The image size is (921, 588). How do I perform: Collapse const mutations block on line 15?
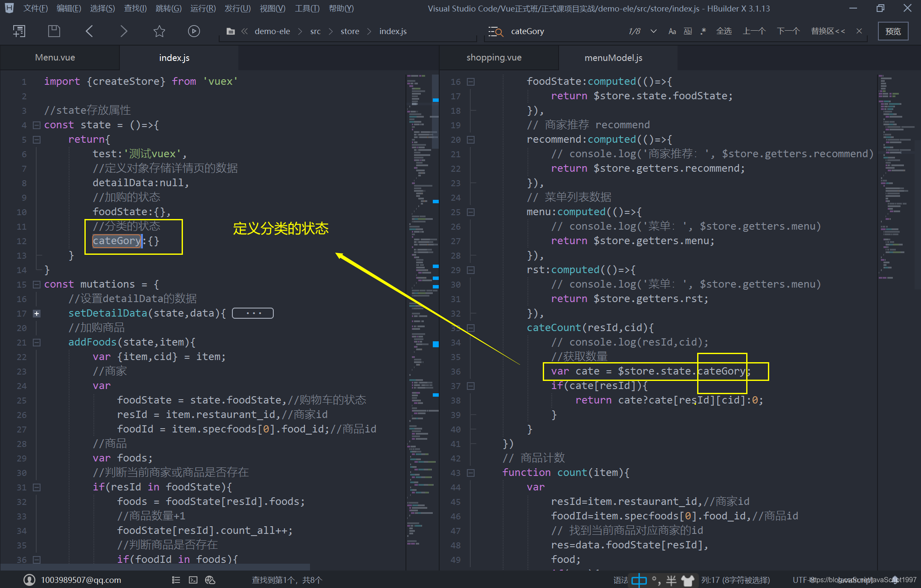[37, 285]
